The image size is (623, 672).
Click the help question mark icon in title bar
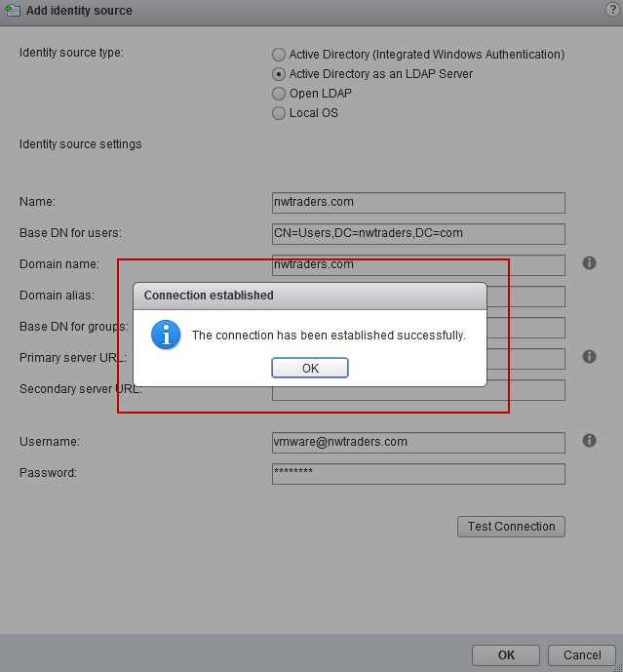point(611,10)
